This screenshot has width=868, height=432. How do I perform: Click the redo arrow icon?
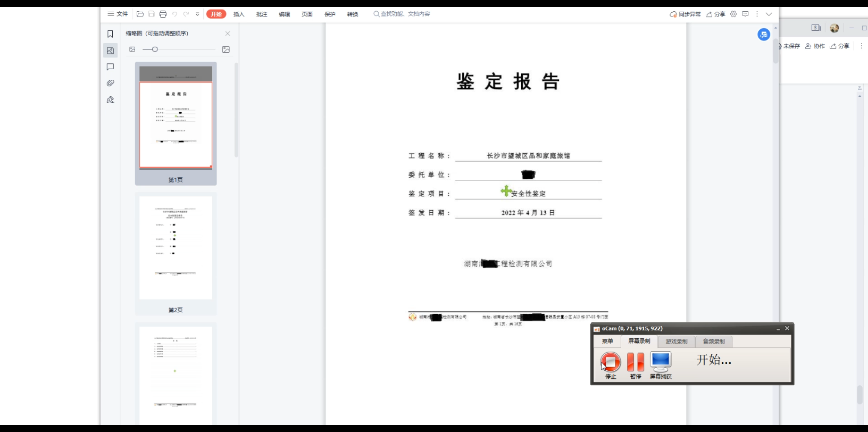click(x=186, y=14)
